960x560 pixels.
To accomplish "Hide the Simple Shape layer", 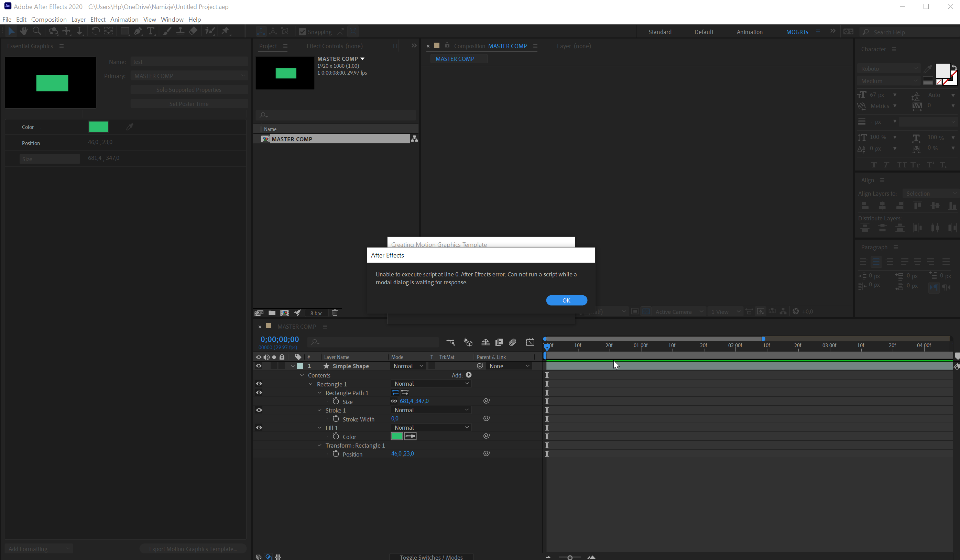I will point(259,366).
